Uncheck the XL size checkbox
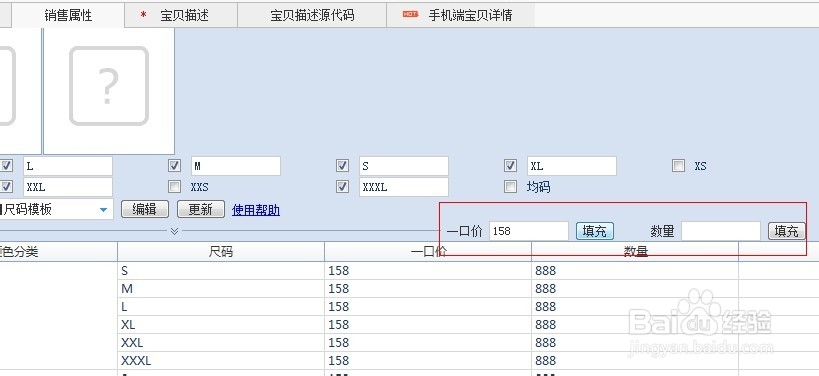The height and width of the screenshot is (376, 819). [510, 166]
